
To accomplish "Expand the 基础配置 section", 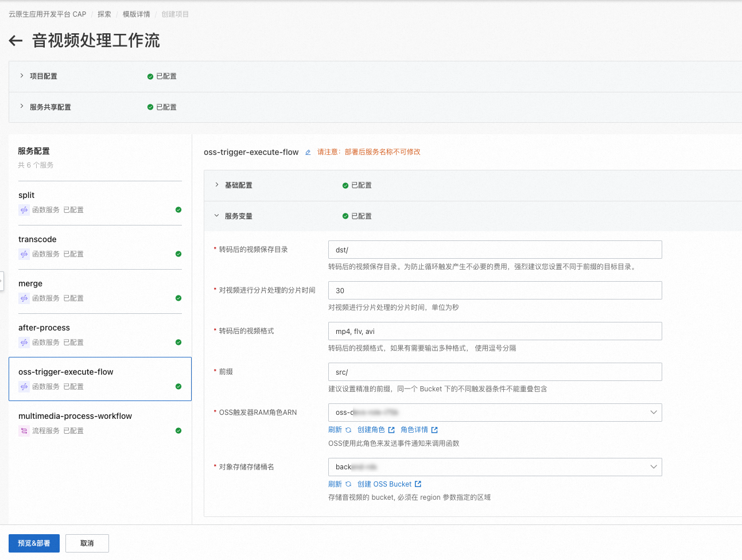I will (217, 185).
